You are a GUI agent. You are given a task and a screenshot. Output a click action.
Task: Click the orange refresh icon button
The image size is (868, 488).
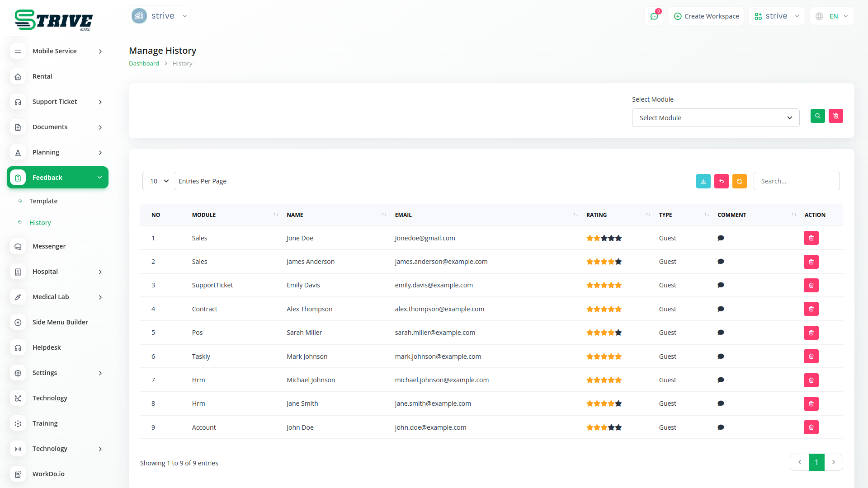click(739, 181)
